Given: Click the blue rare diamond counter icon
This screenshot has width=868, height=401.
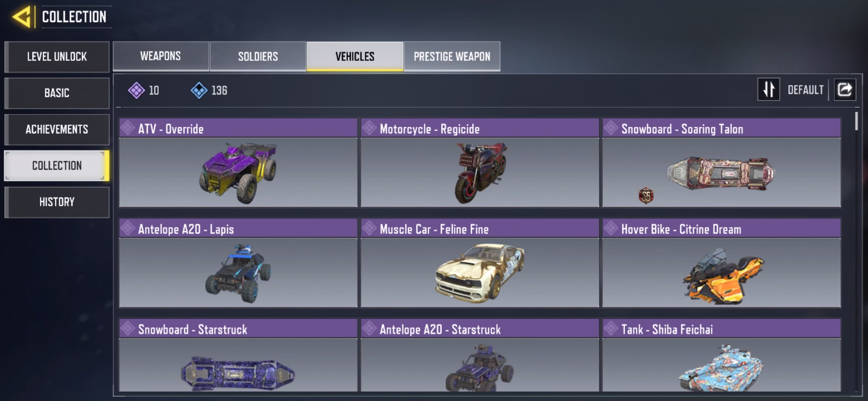Looking at the screenshot, I should coord(199,90).
